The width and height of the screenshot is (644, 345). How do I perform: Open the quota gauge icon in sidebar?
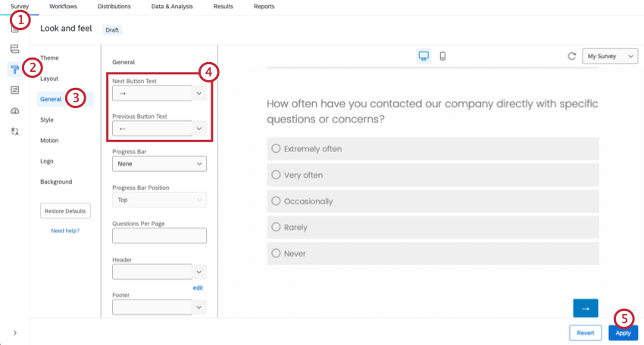coord(14,110)
